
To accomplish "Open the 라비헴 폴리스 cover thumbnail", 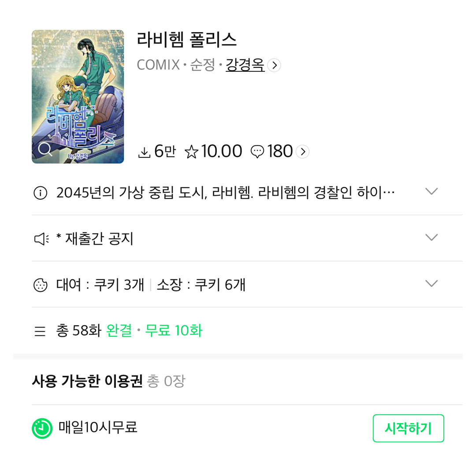I will [78, 97].
